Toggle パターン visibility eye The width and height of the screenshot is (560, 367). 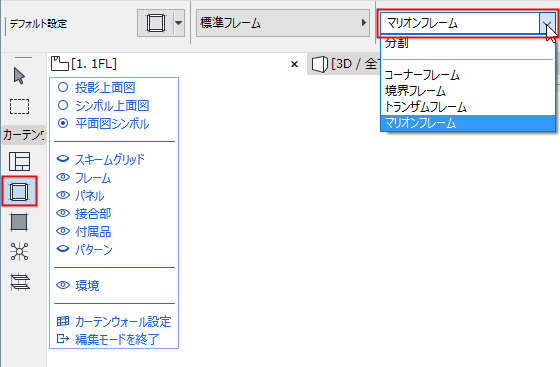coord(63,249)
